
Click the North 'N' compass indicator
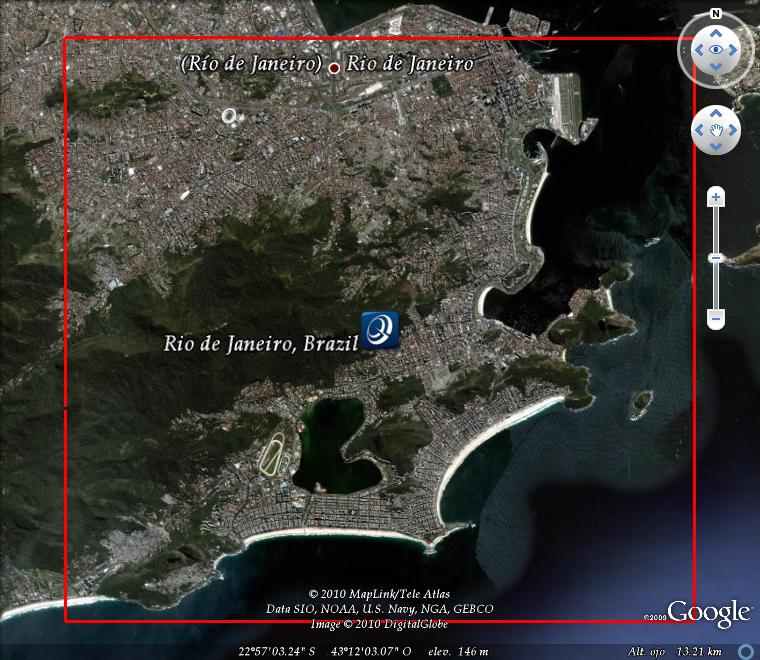[x=716, y=14]
